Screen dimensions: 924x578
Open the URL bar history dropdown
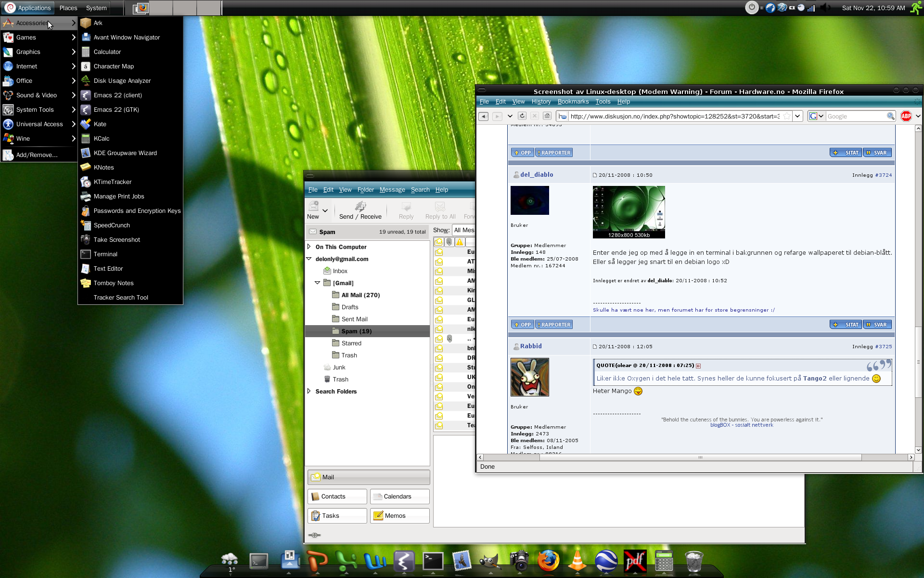[797, 116]
